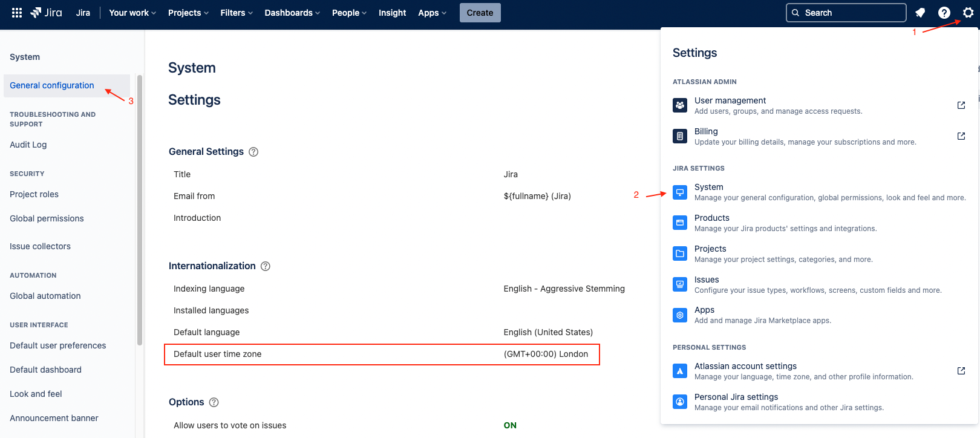Click the 'Default user time zone' label
This screenshot has width=980, height=438.
coord(218,354)
